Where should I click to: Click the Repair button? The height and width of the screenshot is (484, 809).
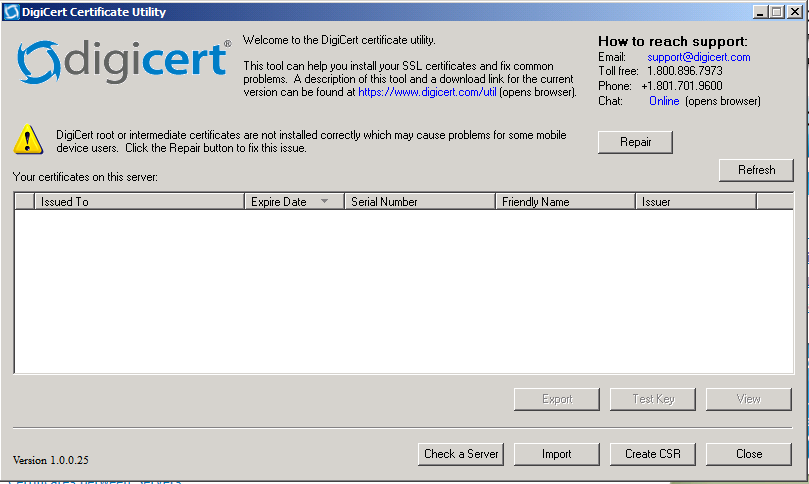[x=635, y=142]
